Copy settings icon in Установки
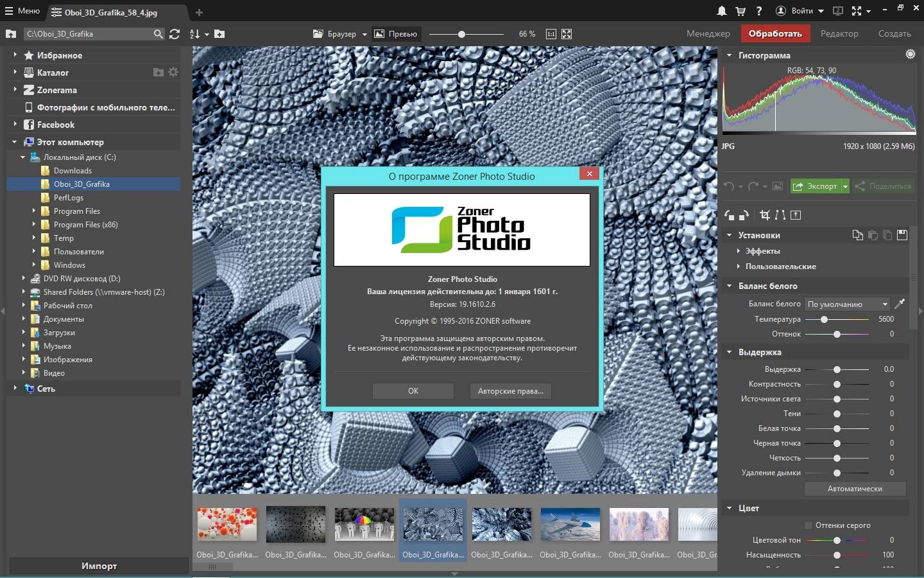This screenshot has width=924, height=578. [x=857, y=235]
